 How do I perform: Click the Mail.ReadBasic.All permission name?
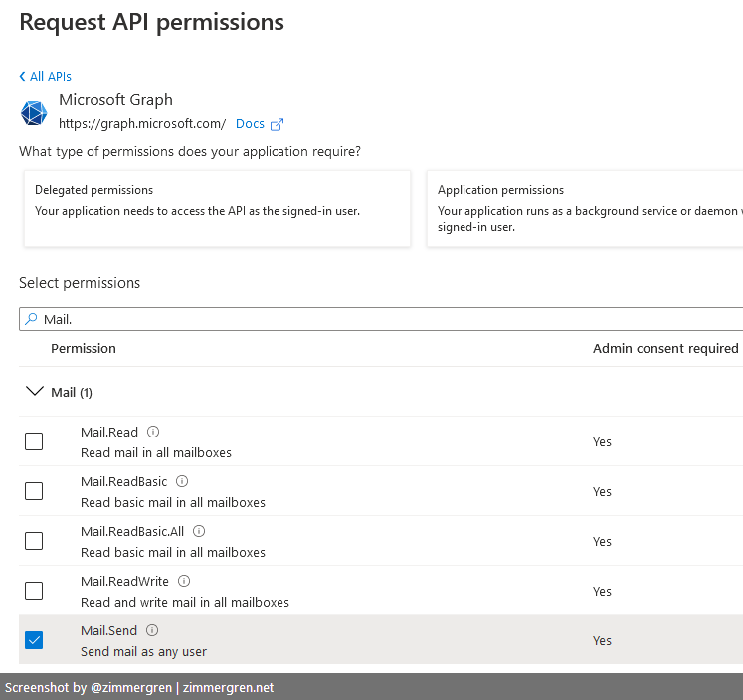point(132,531)
